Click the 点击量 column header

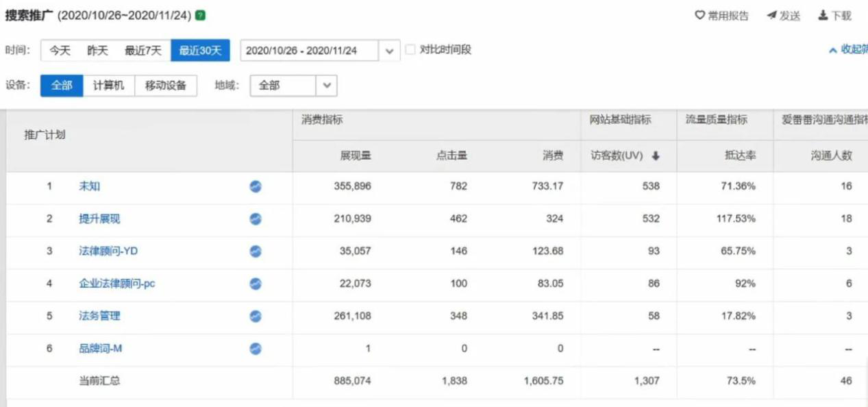451,156
